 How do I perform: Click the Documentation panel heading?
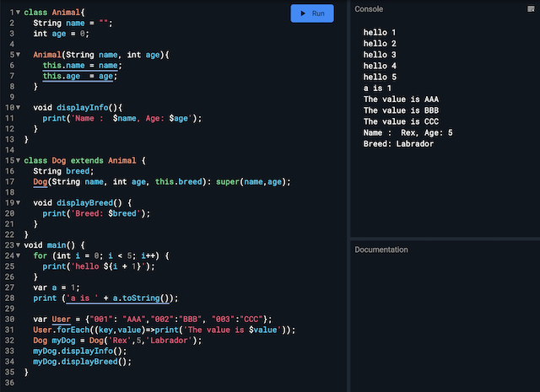click(381, 250)
